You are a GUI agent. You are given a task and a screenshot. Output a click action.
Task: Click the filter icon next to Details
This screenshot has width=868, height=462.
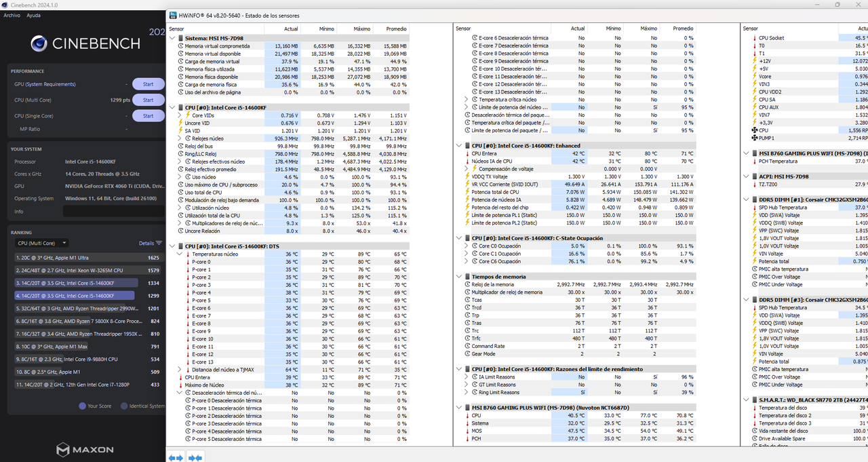[x=159, y=243]
